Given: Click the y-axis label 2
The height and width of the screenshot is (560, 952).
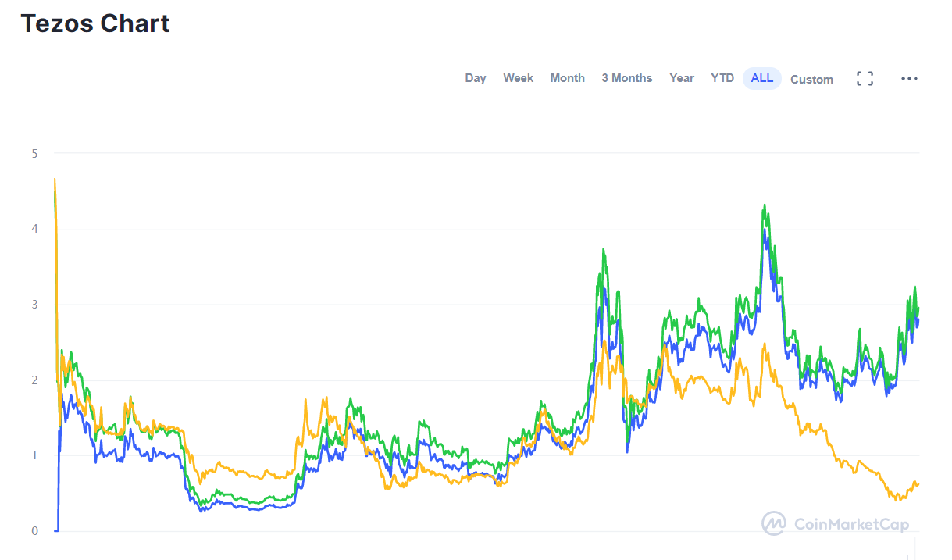Looking at the screenshot, I should (x=34, y=380).
